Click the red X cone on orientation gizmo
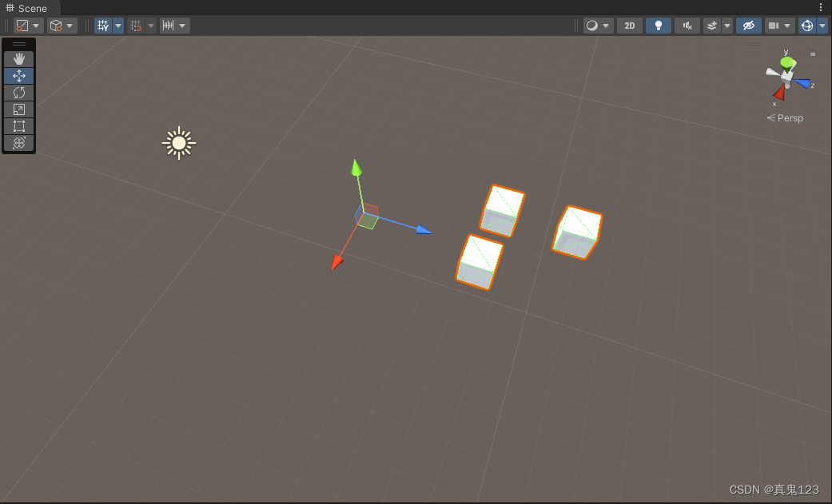The height and width of the screenshot is (504, 832). [x=779, y=93]
